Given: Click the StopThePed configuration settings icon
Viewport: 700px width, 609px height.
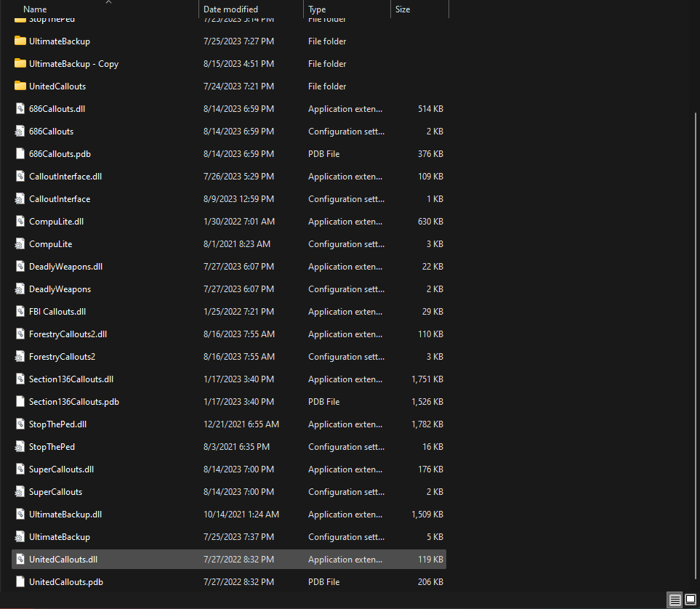Looking at the screenshot, I should 20,446.
